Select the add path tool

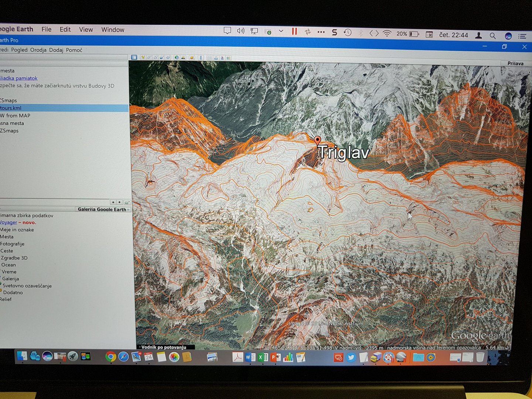pyautogui.click(x=156, y=58)
